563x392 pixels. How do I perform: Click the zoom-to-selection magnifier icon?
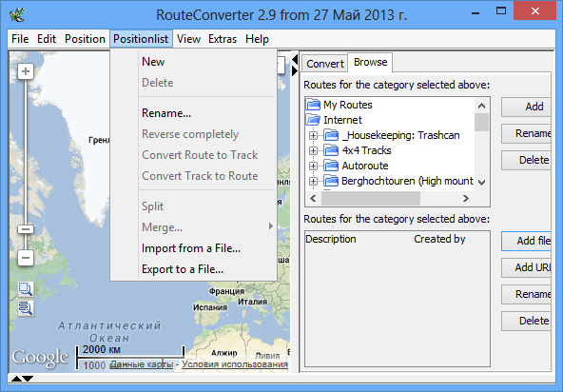pyautogui.click(x=26, y=289)
